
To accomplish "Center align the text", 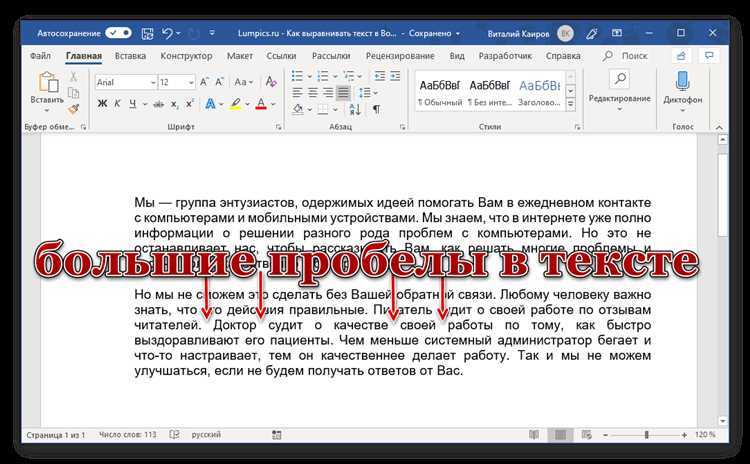I will click(312, 92).
